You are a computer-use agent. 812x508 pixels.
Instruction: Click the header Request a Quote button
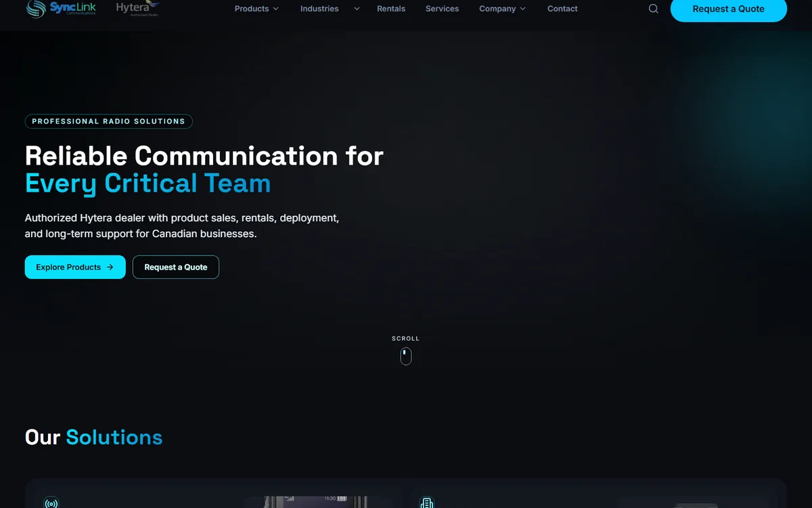pyautogui.click(x=728, y=9)
